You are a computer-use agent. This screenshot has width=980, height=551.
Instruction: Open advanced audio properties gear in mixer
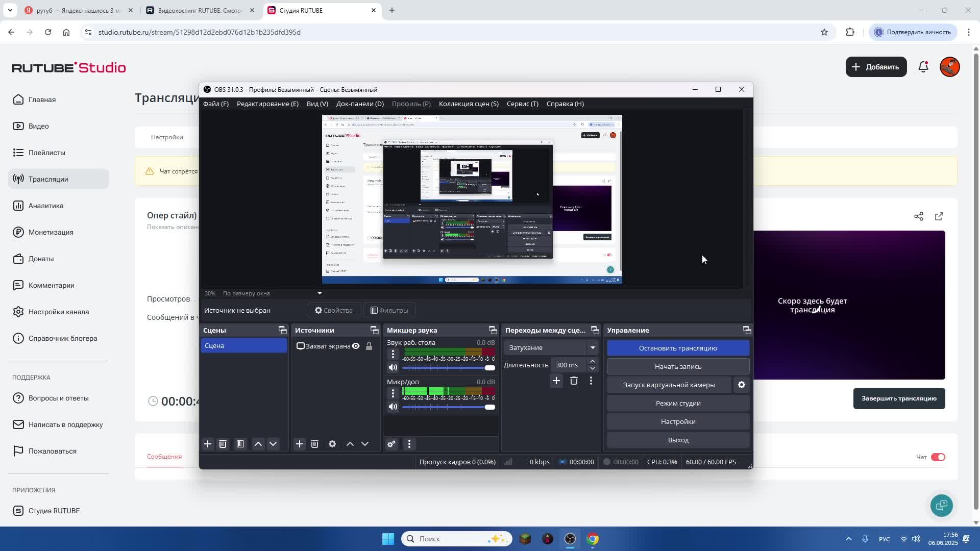pyautogui.click(x=391, y=444)
